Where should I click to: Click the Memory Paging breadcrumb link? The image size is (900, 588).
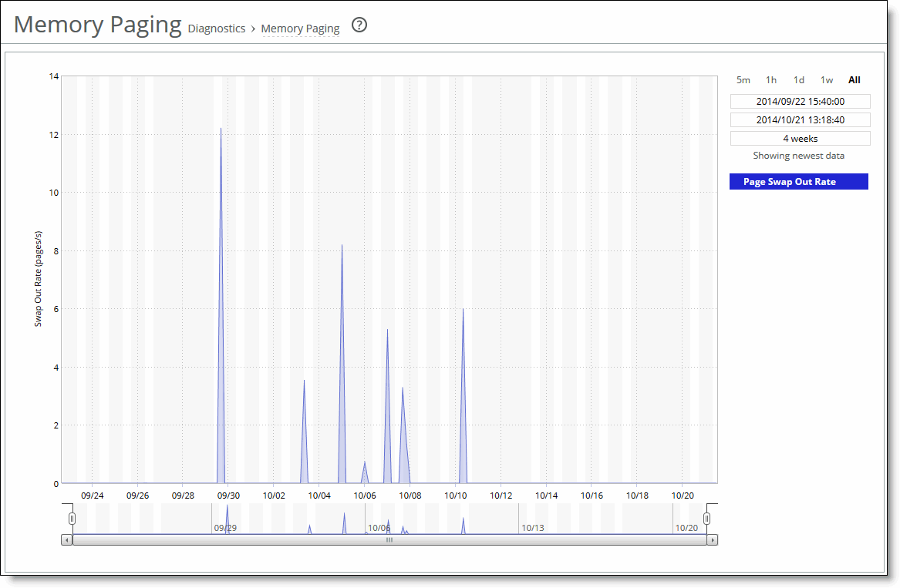[300, 29]
